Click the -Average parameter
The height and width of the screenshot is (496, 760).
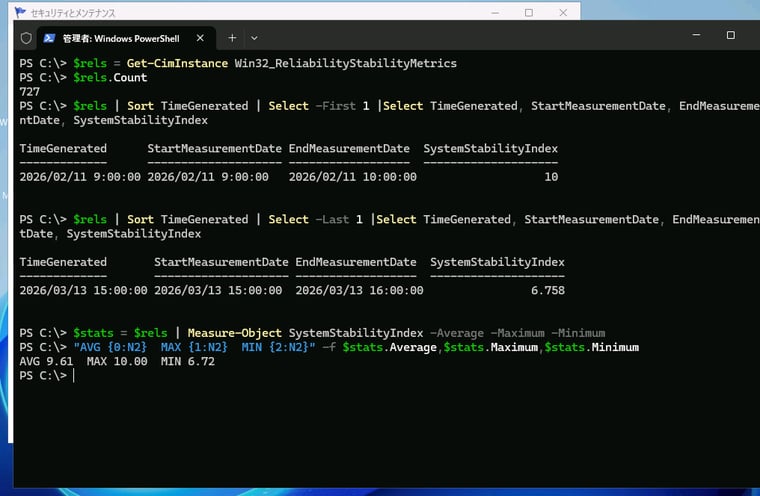pos(457,333)
